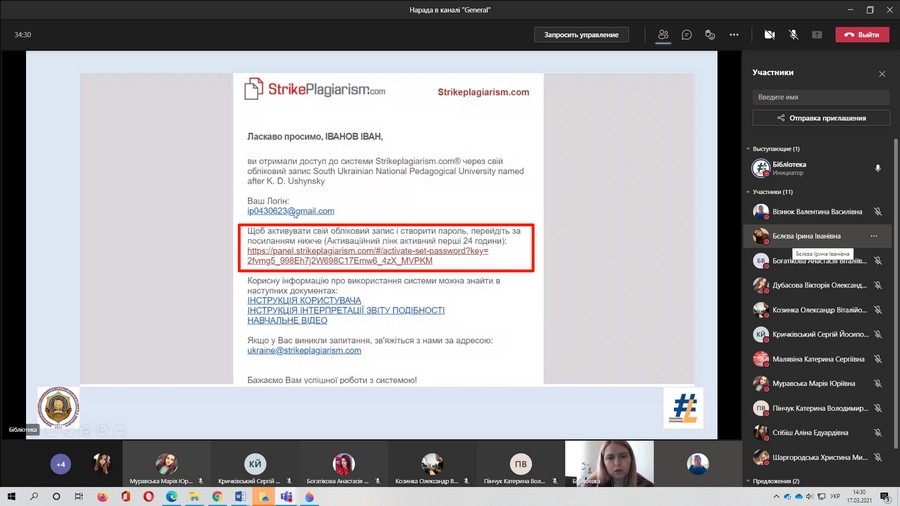Select the 'ПВ' Пінчук Катерина tile
Viewport: 900px width, 506px height.
point(520,464)
